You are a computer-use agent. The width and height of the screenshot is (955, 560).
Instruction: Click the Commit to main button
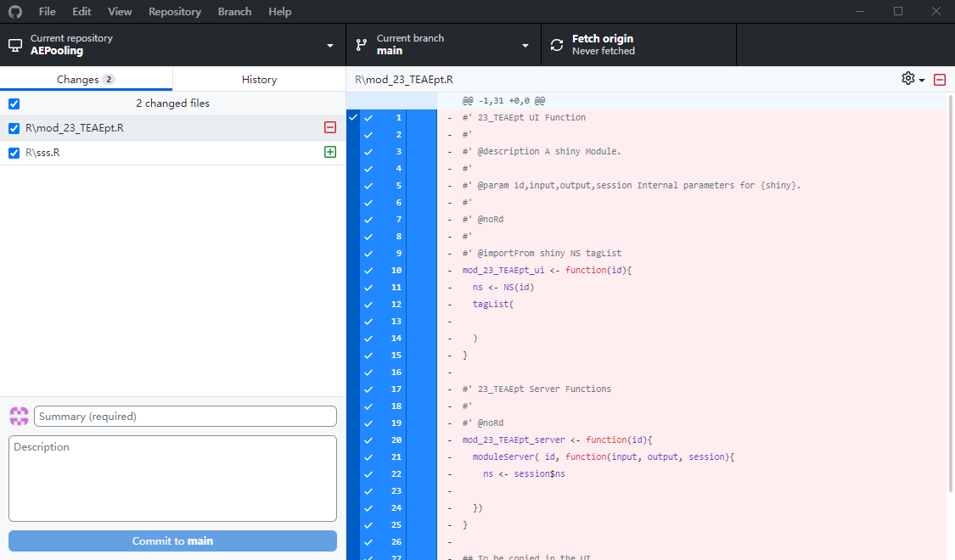pos(172,540)
